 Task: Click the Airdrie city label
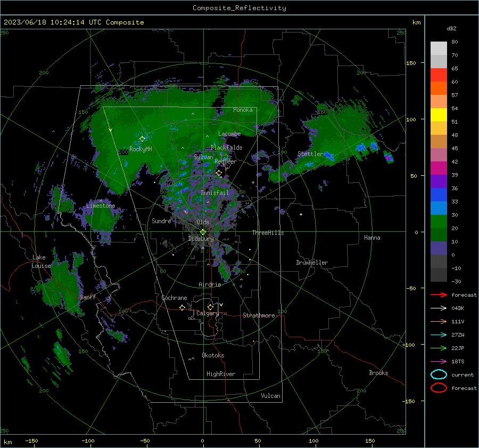tap(210, 284)
